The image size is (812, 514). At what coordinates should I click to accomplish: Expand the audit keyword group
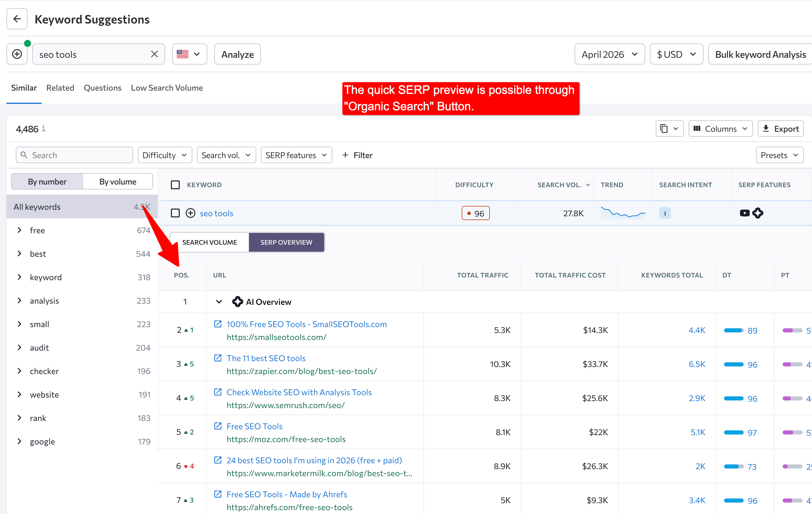click(x=19, y=347)
